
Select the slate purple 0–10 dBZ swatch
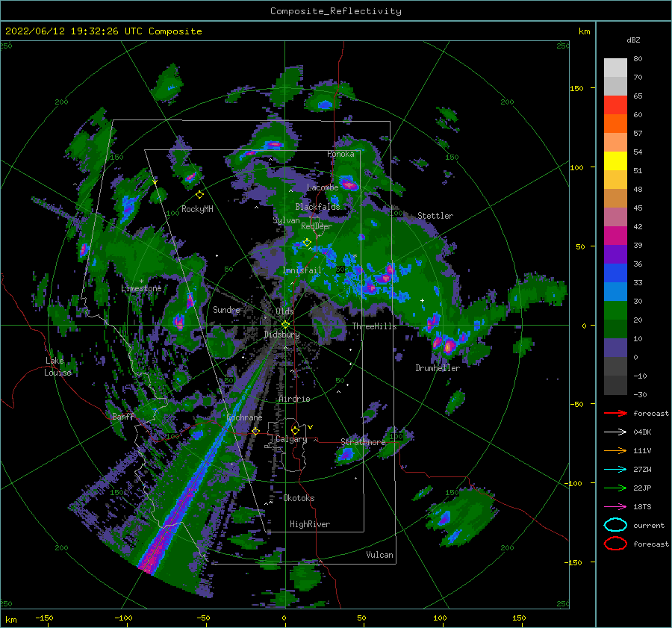tap(615, 348)
